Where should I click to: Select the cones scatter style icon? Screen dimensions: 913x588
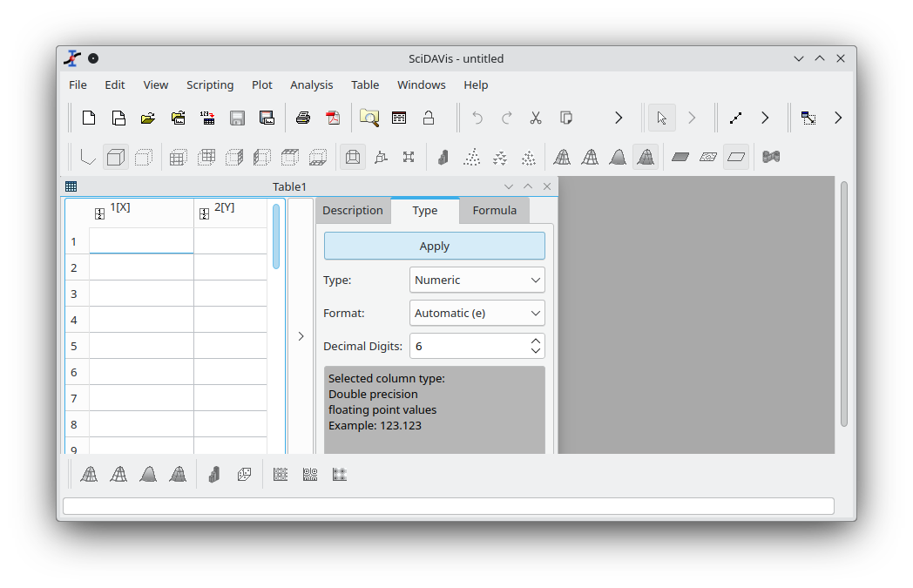(x=499, y=157)
